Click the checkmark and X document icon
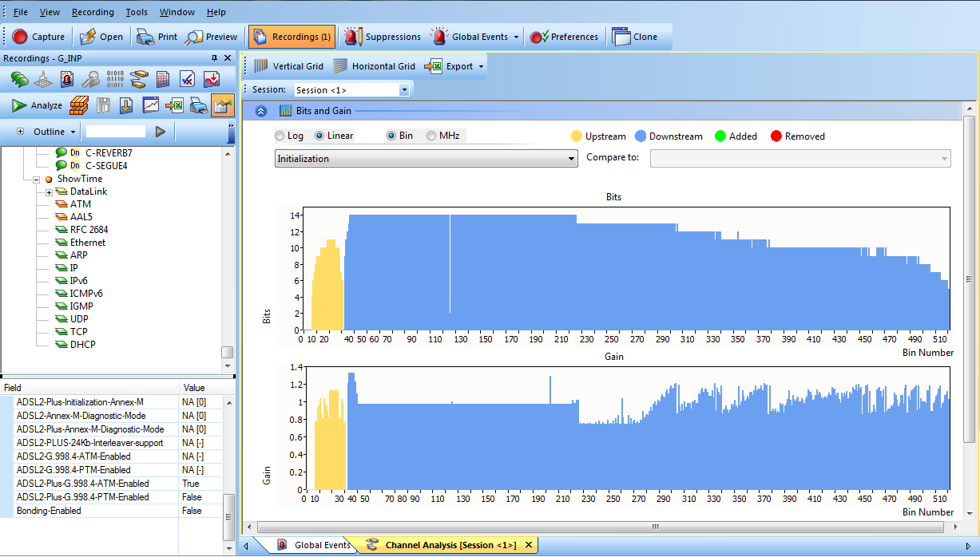980x557 pixels. pos(187,79)
